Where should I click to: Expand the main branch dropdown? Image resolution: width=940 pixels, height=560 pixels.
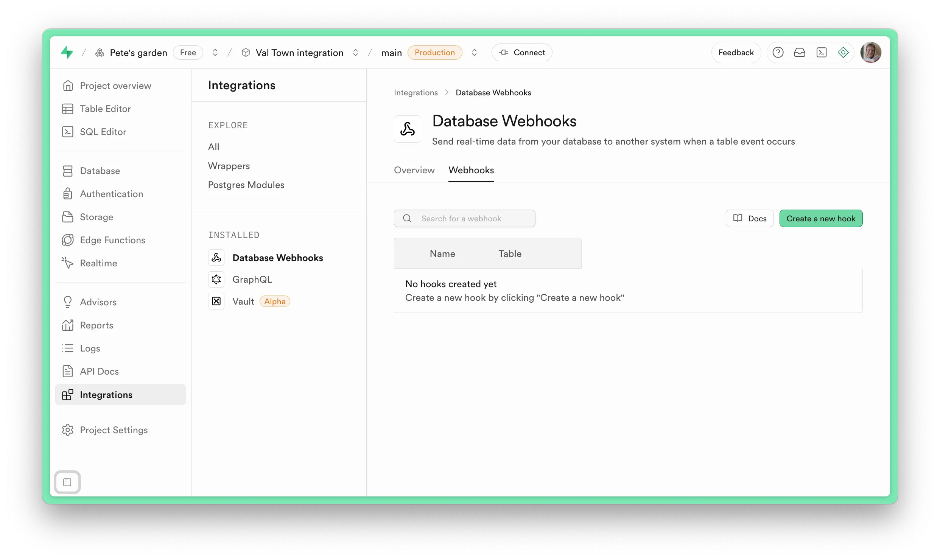click(474, 52)
